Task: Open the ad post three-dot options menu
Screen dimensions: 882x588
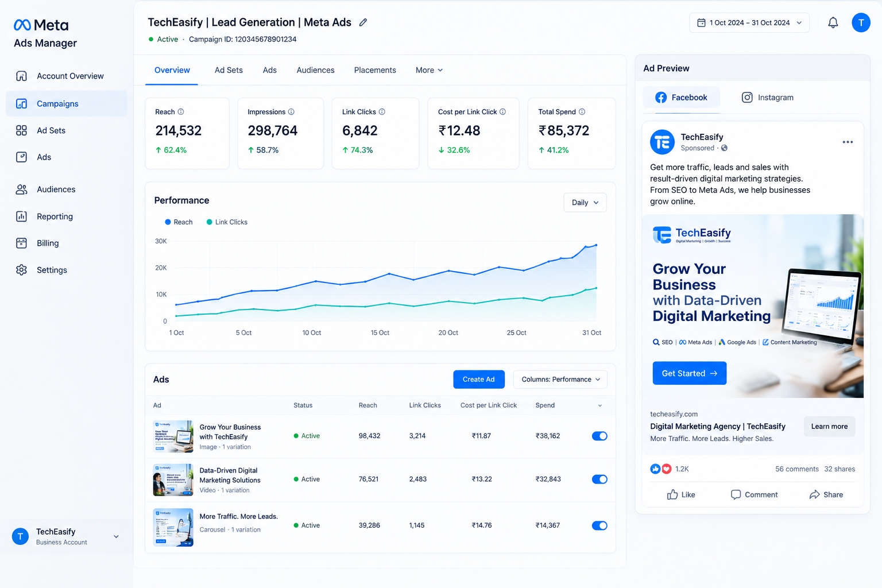Action: (x=848, y=142)
